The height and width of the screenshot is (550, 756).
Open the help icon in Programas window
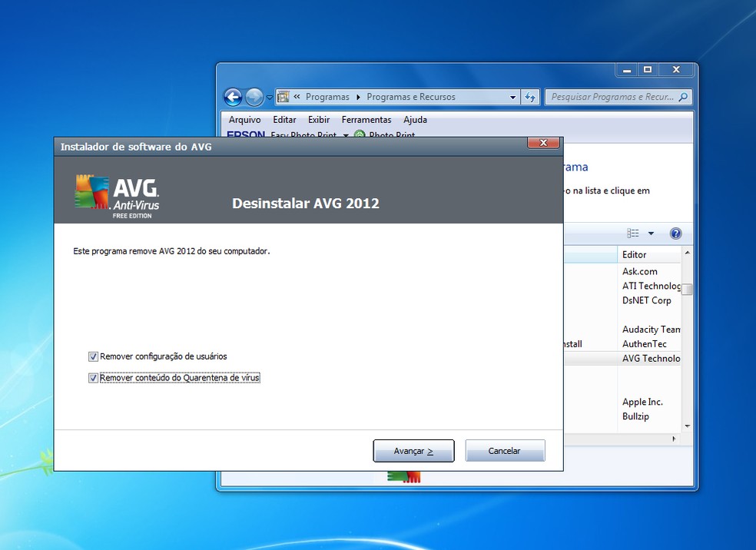coord(676,234)
